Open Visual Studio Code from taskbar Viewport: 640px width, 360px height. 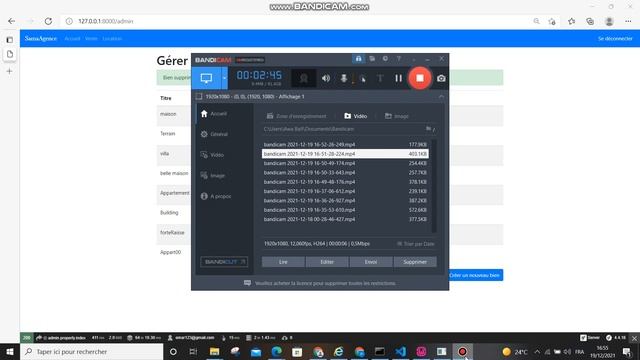point(400,351)
